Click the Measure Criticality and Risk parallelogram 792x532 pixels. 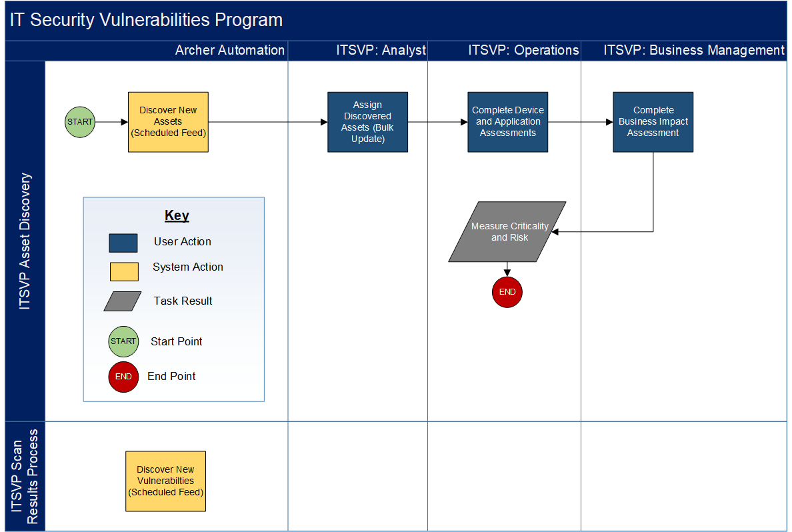pos(507,232)
